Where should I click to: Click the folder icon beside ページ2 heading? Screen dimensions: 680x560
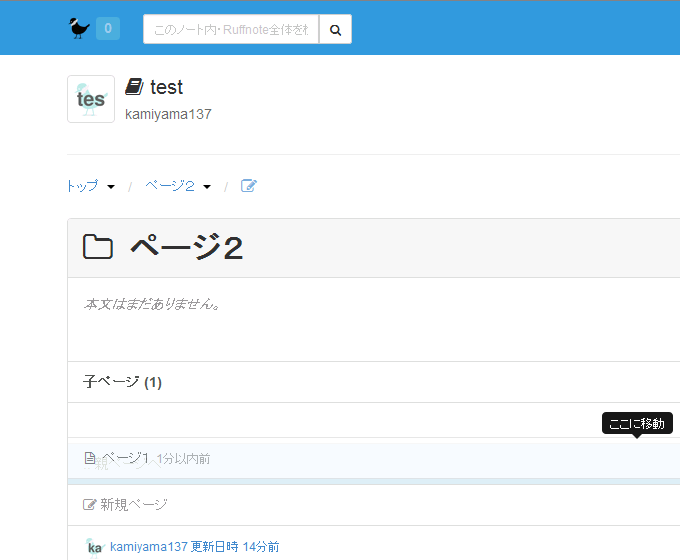[x=98, y=247]
